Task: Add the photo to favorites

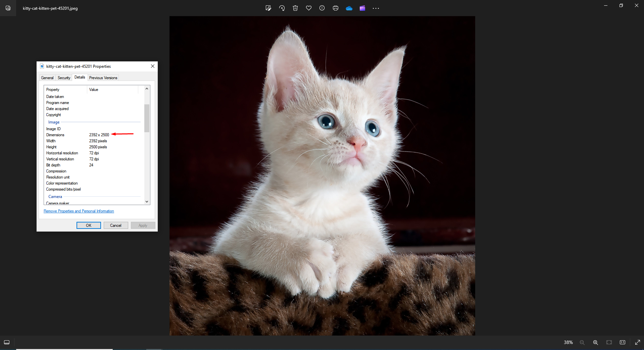Action: pos(309,8)
